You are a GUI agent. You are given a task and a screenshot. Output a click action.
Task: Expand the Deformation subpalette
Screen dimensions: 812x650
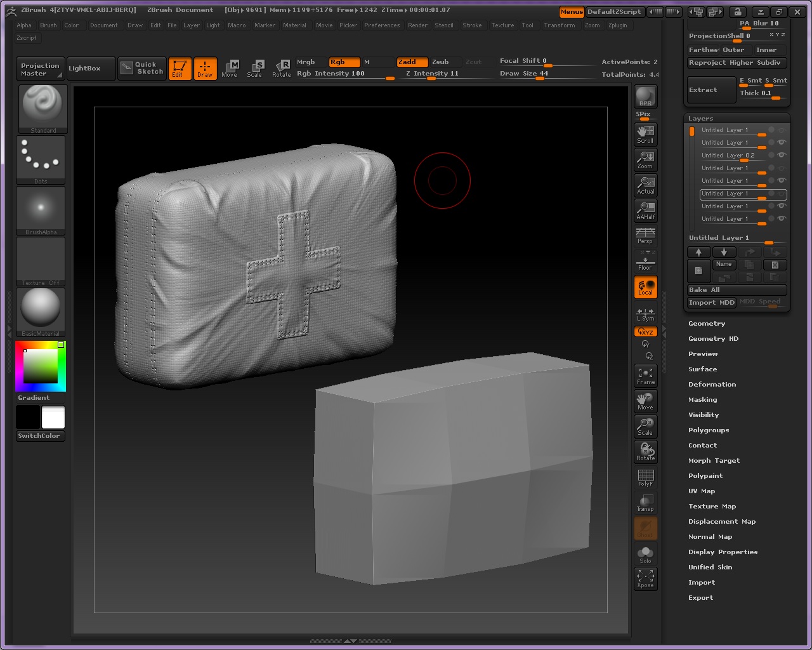click(x=712, y=385)
